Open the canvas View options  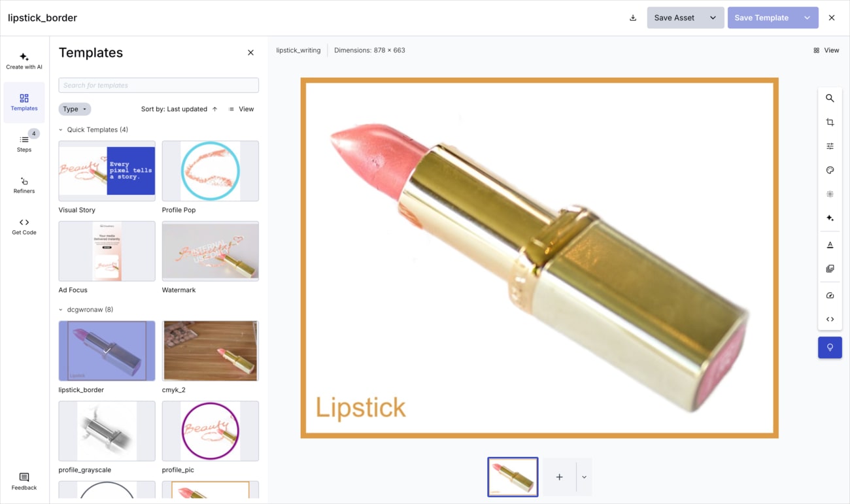826,50
